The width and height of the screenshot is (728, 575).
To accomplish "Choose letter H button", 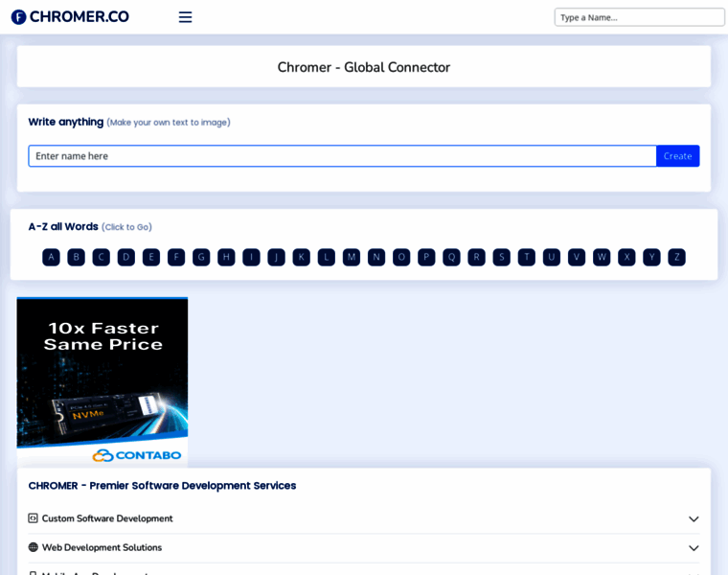I will click(227, 257).
